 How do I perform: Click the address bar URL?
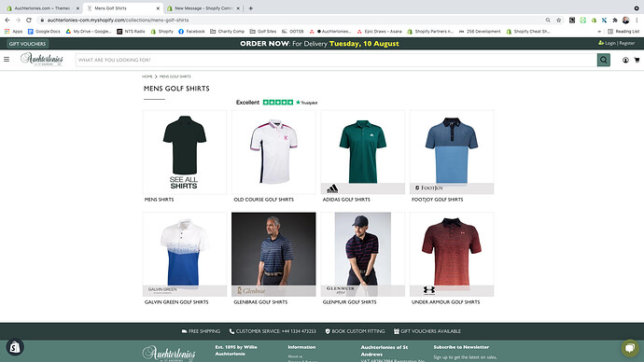[118, 21]
